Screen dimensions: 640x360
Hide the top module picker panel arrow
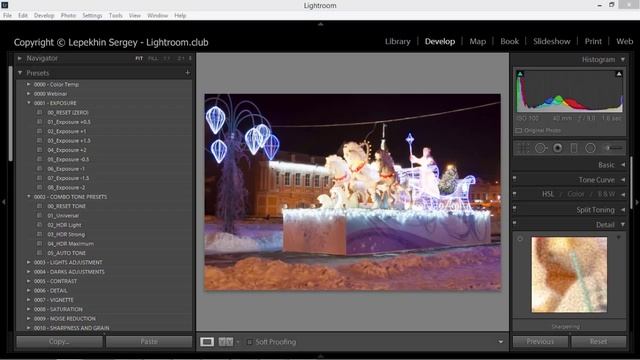click(x=320, y=24)
